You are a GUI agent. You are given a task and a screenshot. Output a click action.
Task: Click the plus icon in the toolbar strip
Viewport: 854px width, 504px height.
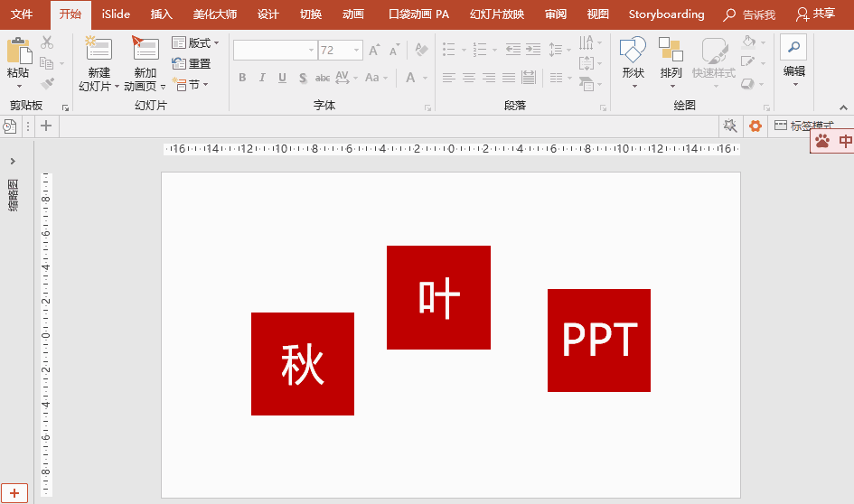click(x=46, y=126)
